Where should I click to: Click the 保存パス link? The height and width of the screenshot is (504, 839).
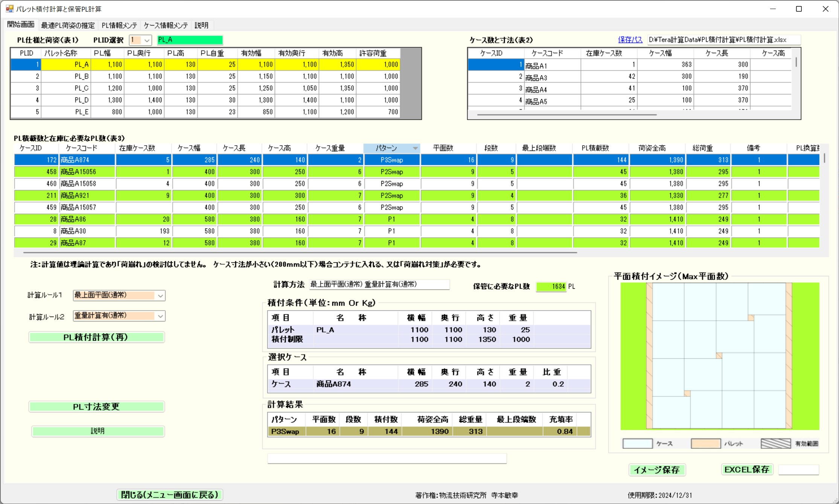coord(630,40)
